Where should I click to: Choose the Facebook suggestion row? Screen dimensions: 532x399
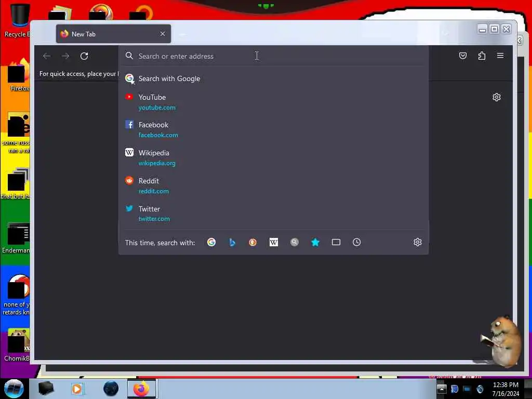[273, 129]
